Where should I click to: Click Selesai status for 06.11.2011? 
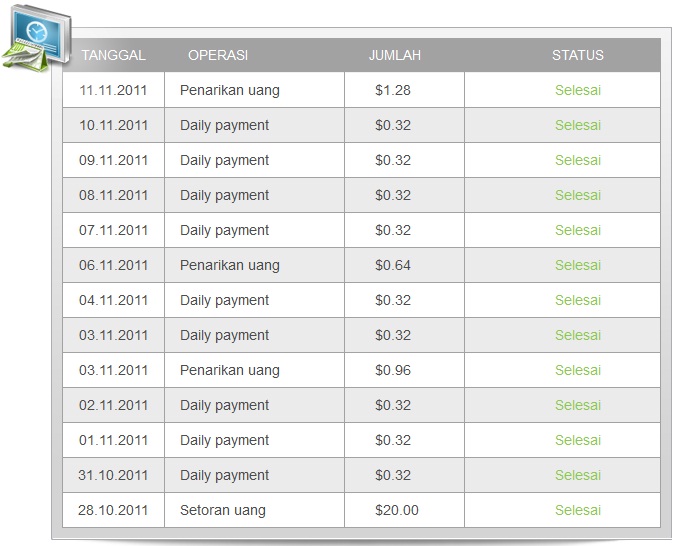[578, 265]
